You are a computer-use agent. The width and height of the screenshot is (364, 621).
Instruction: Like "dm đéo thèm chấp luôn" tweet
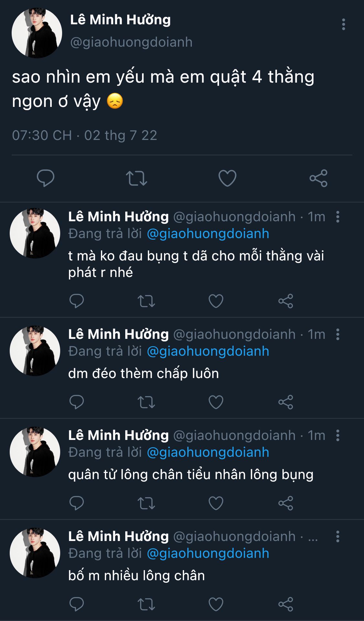point(216,402)
